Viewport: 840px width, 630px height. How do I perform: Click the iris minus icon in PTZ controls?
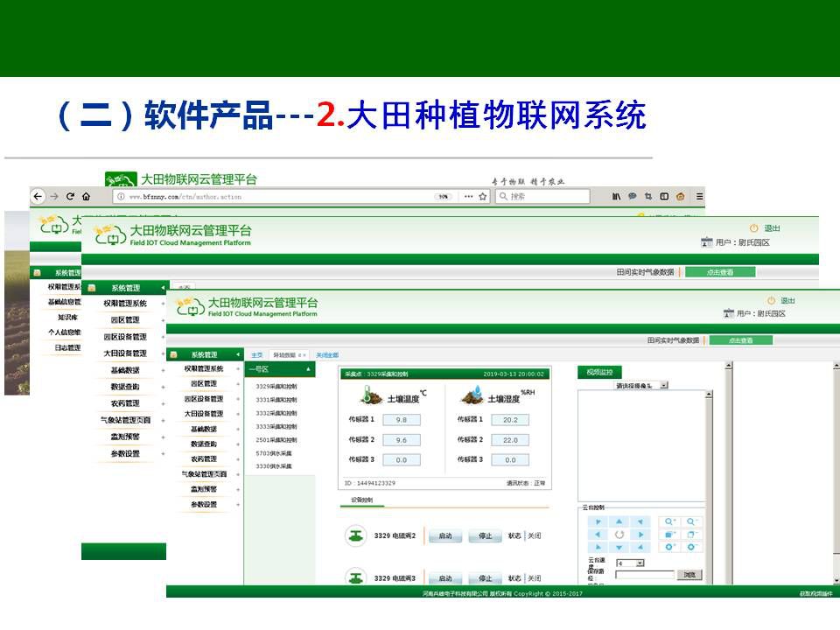click(691, 548)
